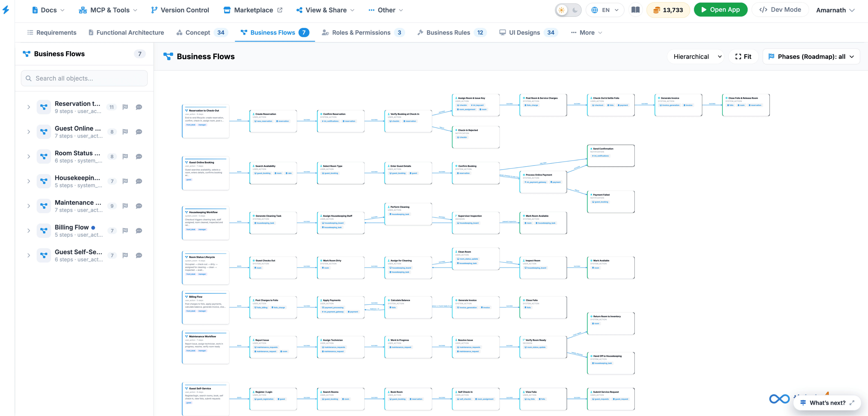Click the Open App button
Screen dimensions: 868x416
tap(720, 10)
